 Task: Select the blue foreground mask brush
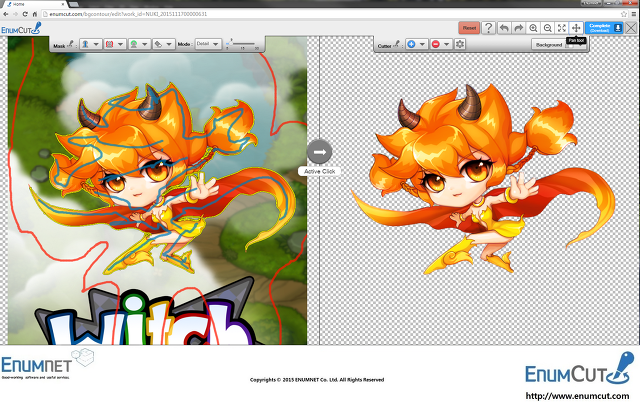click(x=86, y=44)
